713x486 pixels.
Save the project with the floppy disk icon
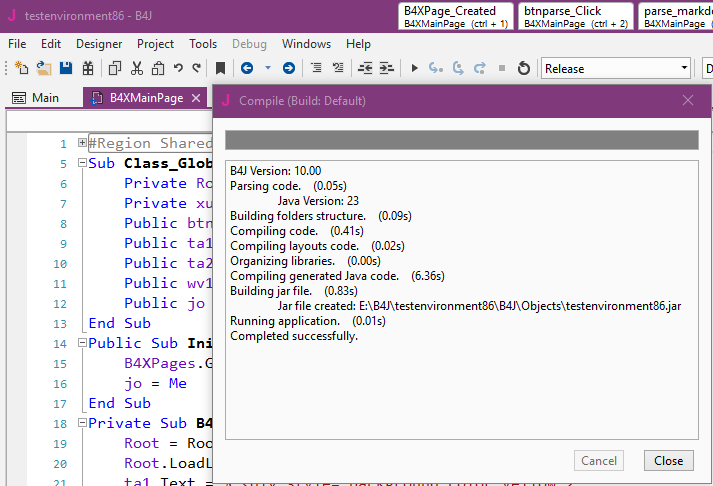66,68
